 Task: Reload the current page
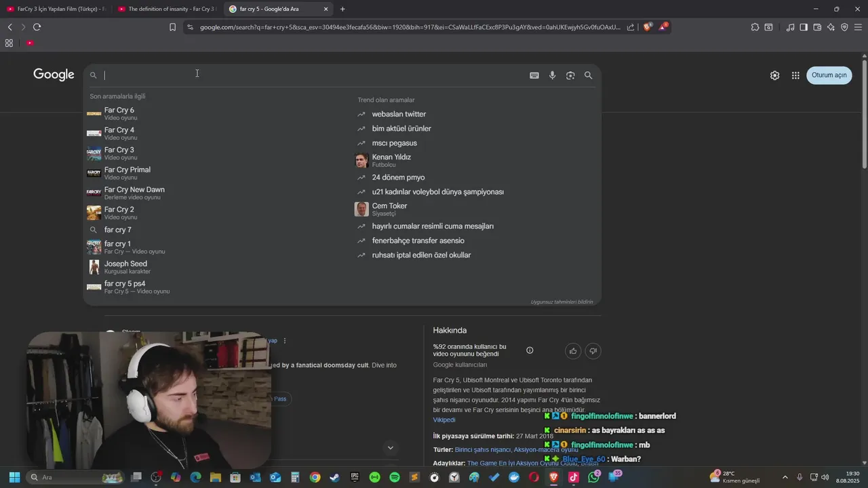(x=37, y=27)
